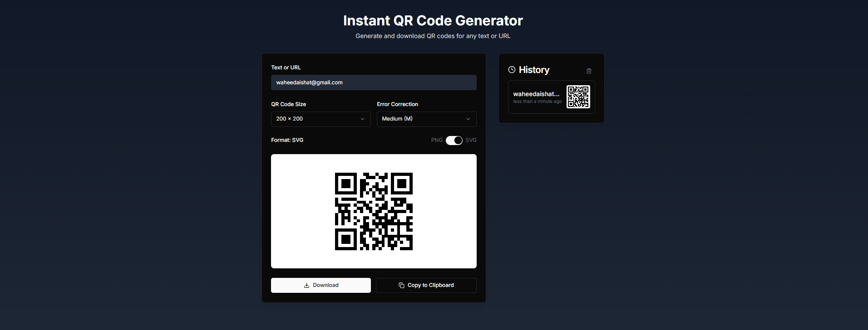868x330 pixels.
Task: Click the SVG format label
Action: (x=471, y=140)
